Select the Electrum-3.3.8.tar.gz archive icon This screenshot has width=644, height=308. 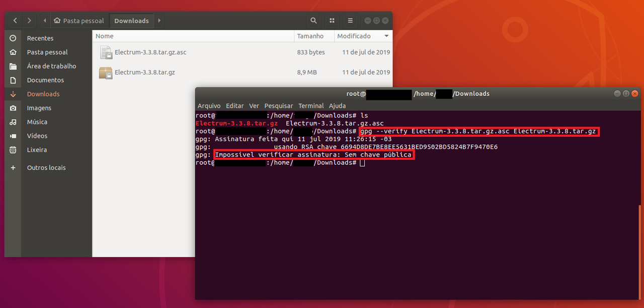click(106, 72)
